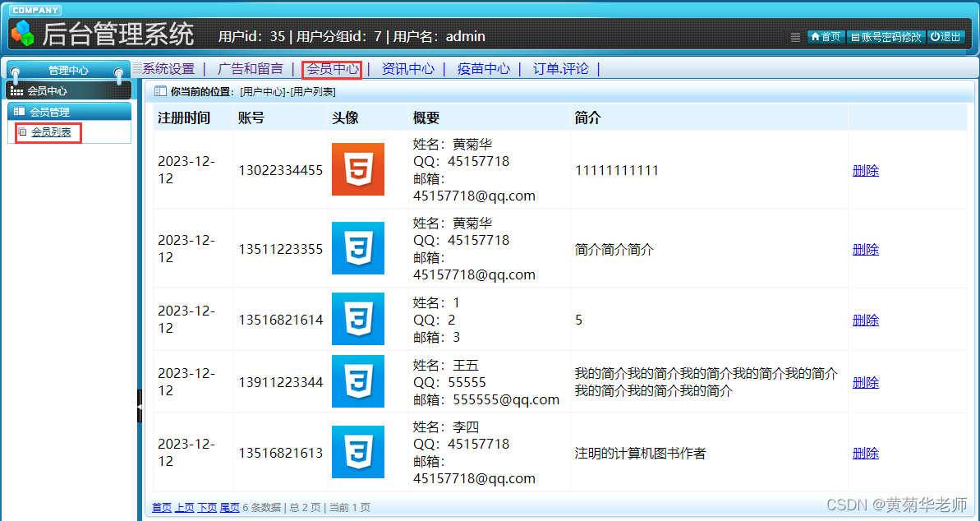Open the 会员列表 sidebar link
The height and width of the screenshot is (521, 980).
51,132
